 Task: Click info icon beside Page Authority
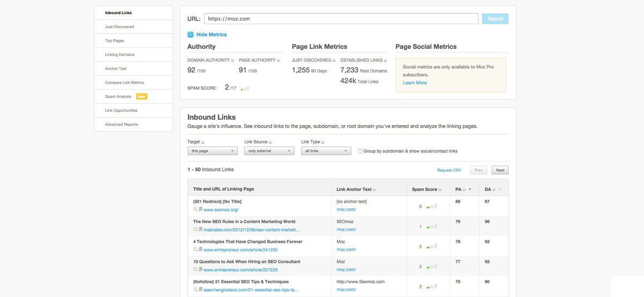pos(279,60)
